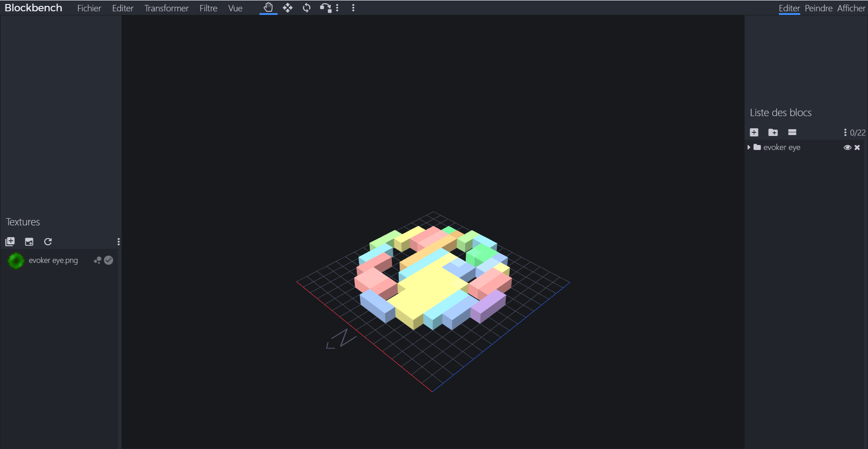Viewport: 868px width, 449px height.
Task: Remove the evoker eye group
Action: [857, 147]
